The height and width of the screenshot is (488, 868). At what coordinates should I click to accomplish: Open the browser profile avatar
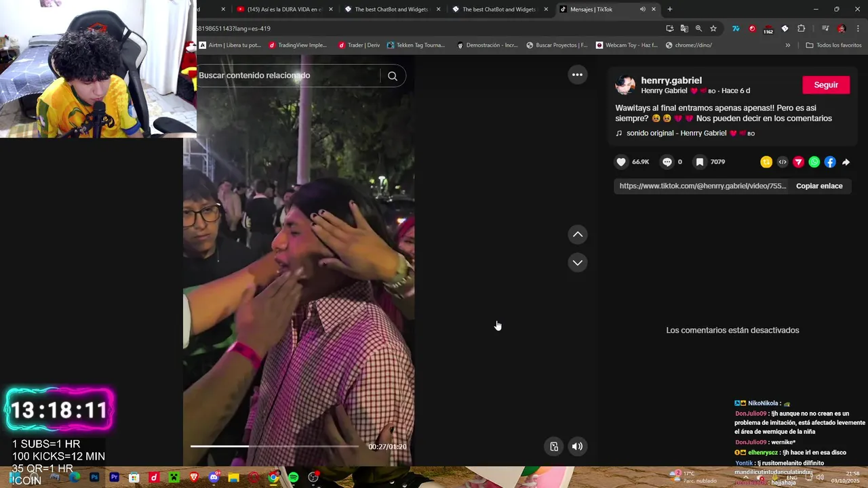[x=842, y=28]
